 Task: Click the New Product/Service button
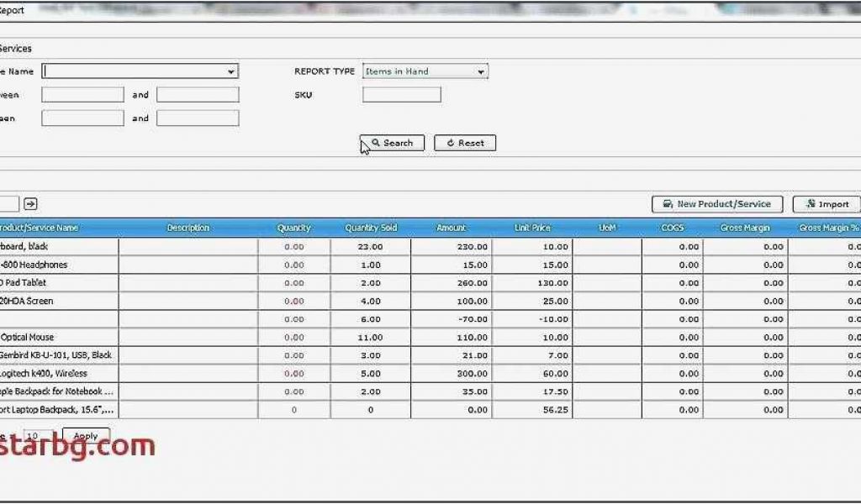(x=717, y=204)
